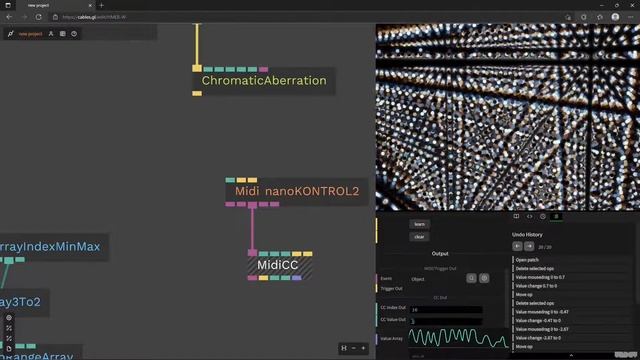640x360 pixels.
Task: Click the cables logo icon beside the project name
Action: (11, 34)
